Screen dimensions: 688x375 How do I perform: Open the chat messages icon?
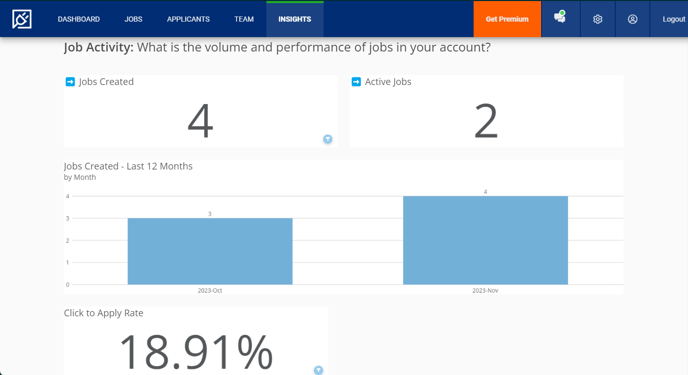[x=560, y=18]
